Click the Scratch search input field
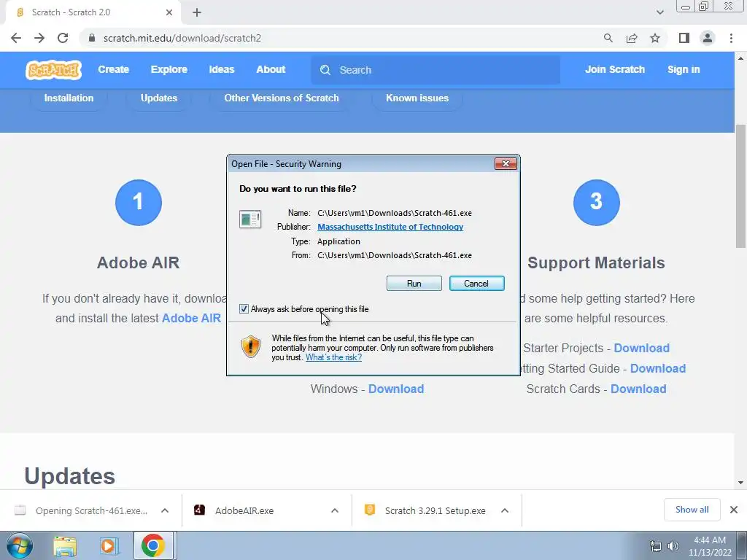This screenshot has width=747, height=560. [x=436, y=70]
